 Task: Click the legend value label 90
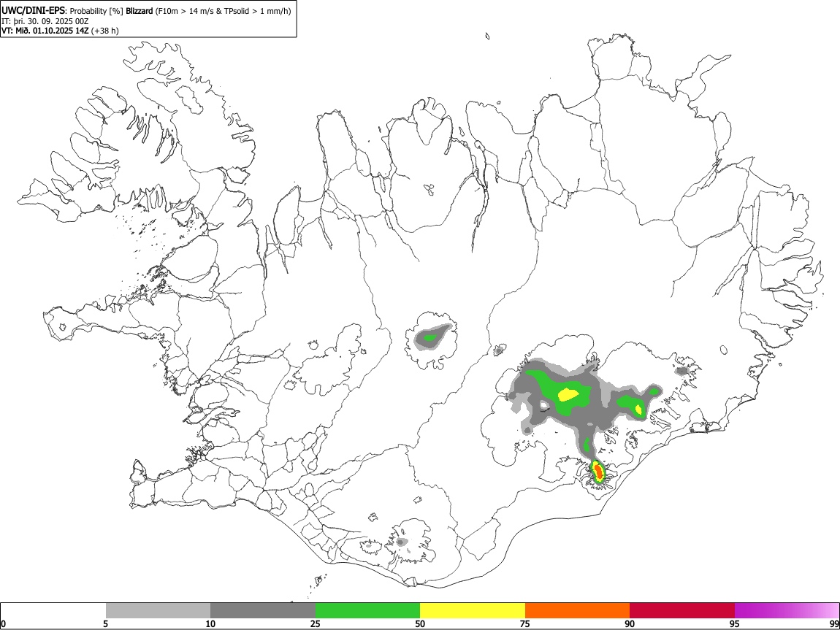pyautogui.click(x=630, y=623)
